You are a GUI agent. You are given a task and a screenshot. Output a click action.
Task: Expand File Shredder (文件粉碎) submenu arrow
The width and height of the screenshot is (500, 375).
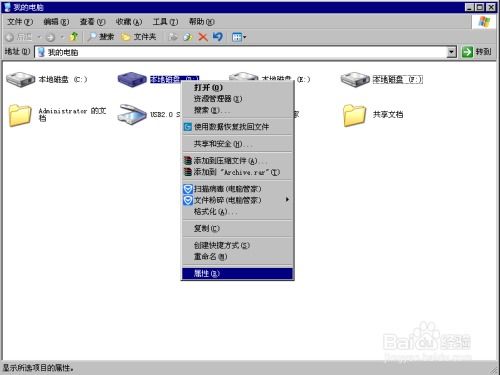(x=287, y=200)
